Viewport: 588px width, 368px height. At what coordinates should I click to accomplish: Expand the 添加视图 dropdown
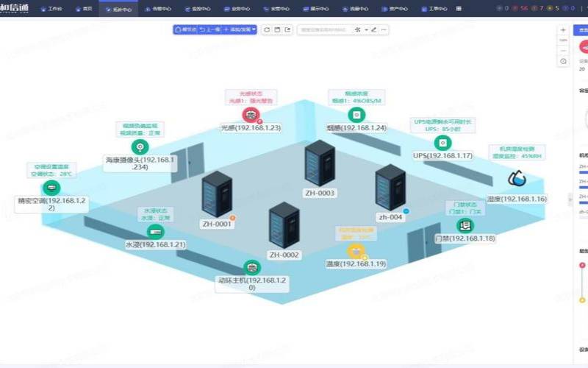tap(240, 29)
